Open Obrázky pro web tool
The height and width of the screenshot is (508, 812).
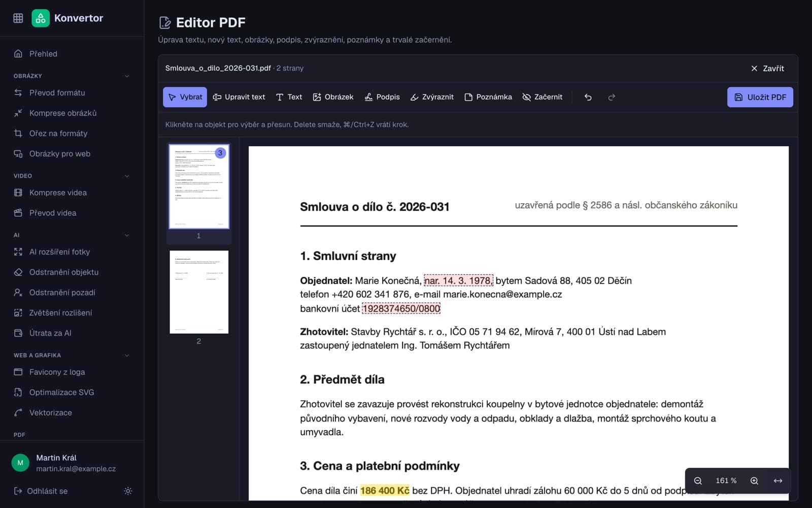click(72, 154)
